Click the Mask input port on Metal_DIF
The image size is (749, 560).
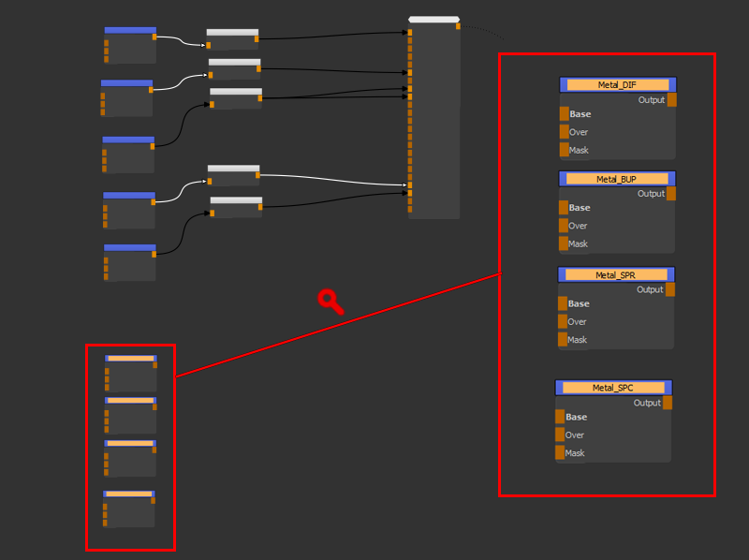pos(564,150)
